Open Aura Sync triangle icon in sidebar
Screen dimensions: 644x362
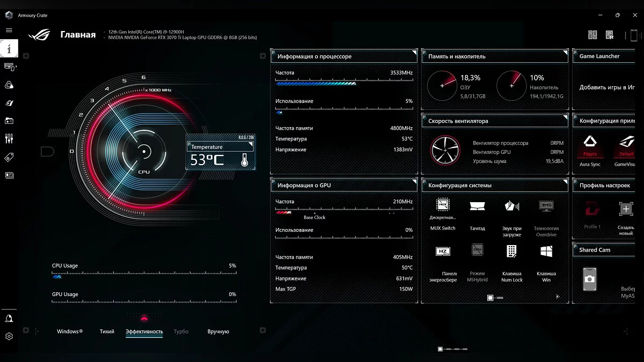tap(9, 85)
